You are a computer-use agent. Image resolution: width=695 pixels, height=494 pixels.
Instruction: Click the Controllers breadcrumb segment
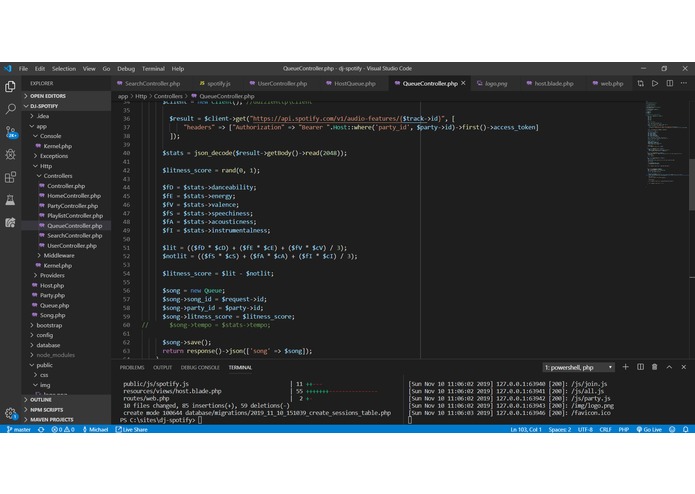pos(168,96)
